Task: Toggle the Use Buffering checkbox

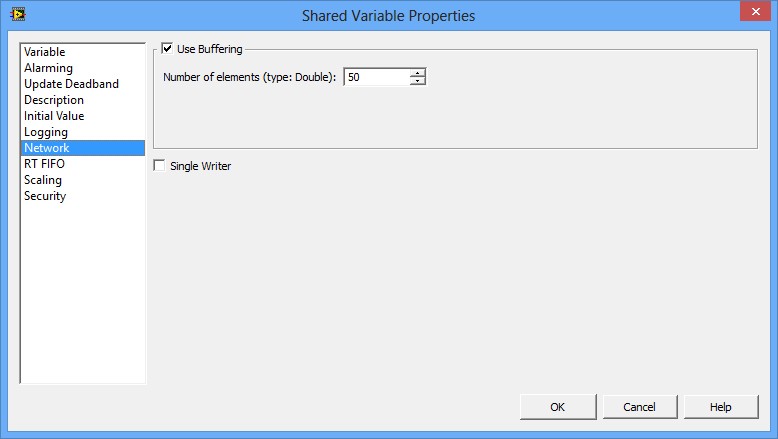Action: click(x=168, y=48)
